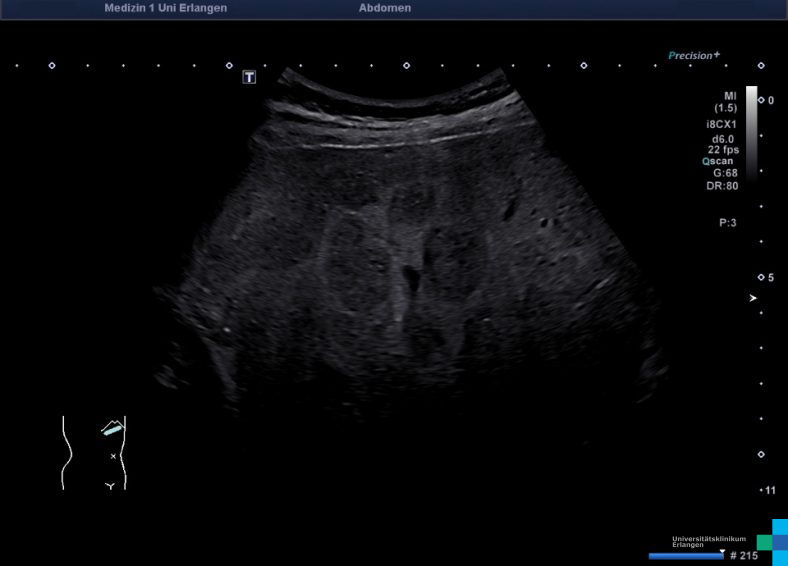The image size is (788, 566).
Task: Click the d6.0 depth readout
Action: pyautogui.click(x=724, y=139)
